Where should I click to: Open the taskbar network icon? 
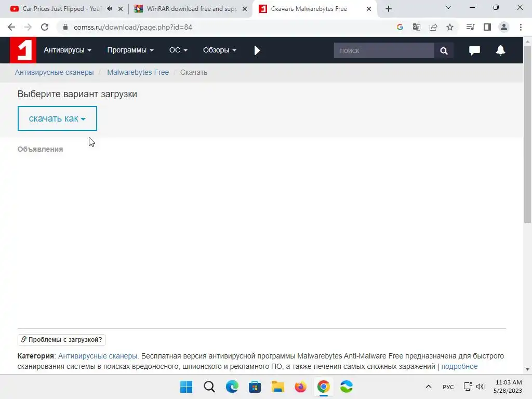click(468, 387)
